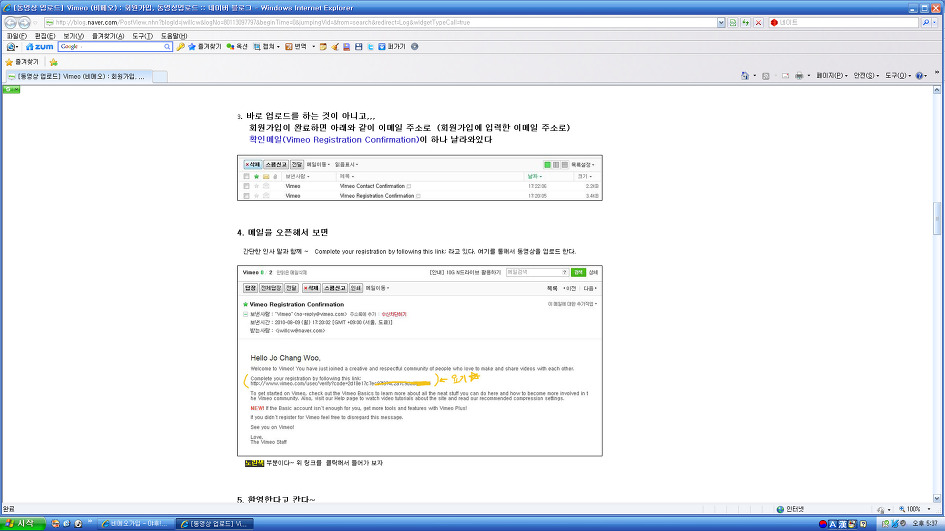Click the round settings icon after 퍼가기
The image size is (945, 531).
415,46
